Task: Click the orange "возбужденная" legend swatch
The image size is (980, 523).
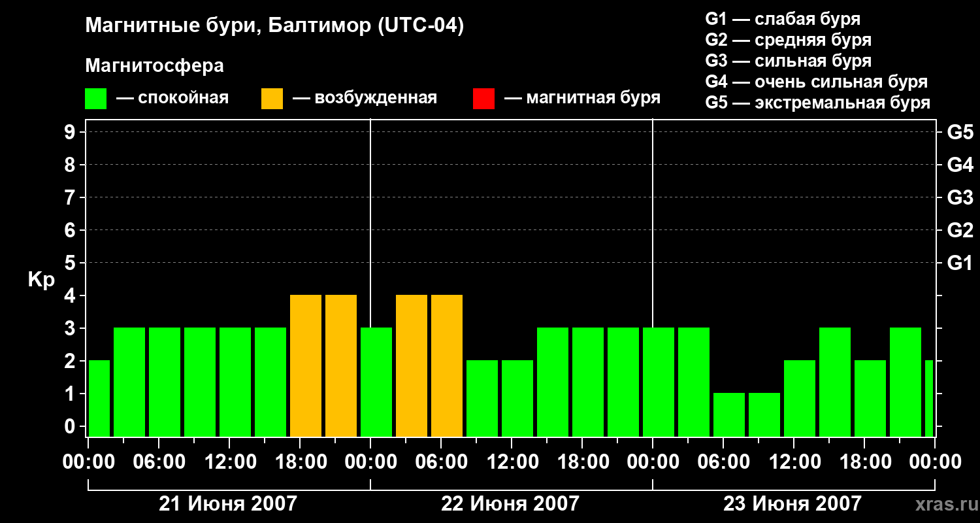Action: pos(272,99)
